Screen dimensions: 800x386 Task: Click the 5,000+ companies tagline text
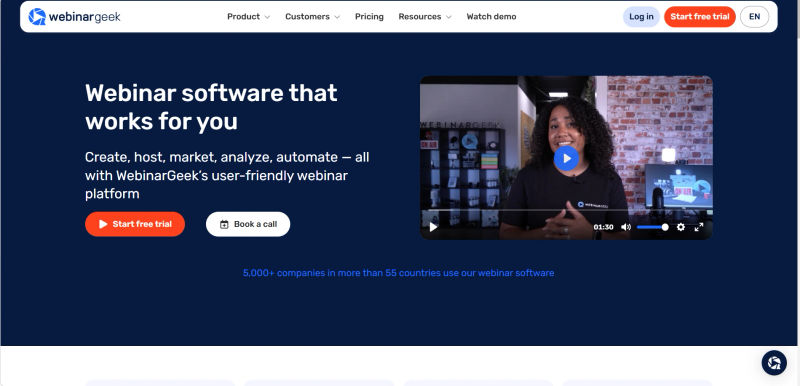point(398,273)
